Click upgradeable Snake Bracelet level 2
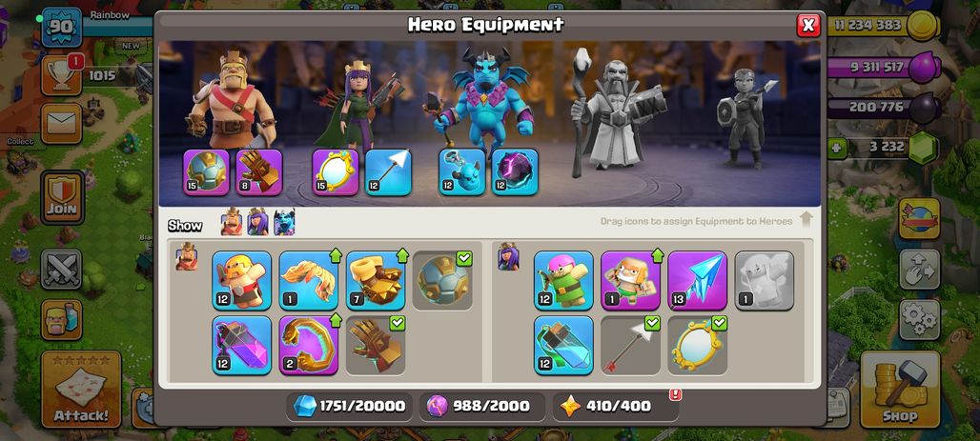The width and height of the screenshot is (980, 441). pyautogui.click(x=309, y=346)
